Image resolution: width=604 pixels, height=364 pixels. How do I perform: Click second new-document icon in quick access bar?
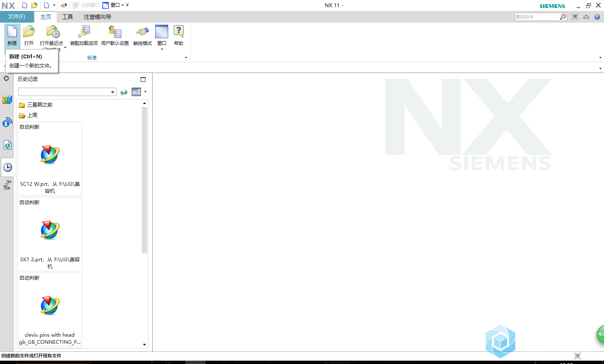pos(47,5)
